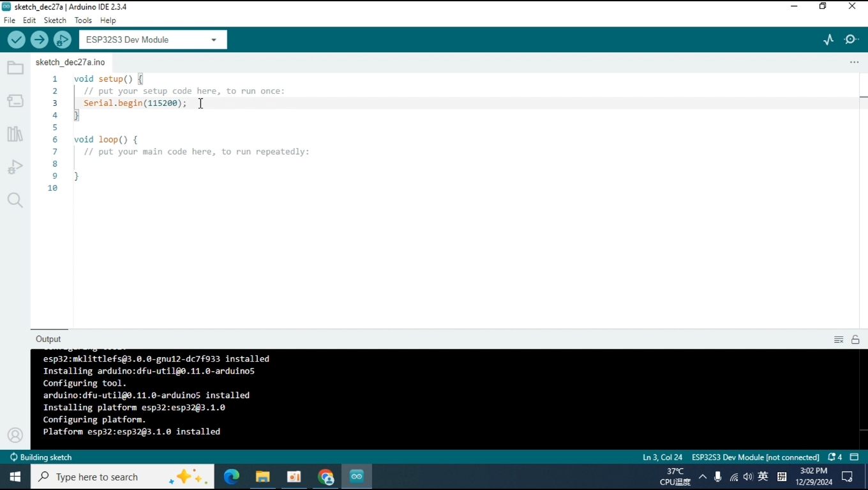Click the orange app icon on the taskbar
The image size is (868, 490).
[x=294, y=477]
